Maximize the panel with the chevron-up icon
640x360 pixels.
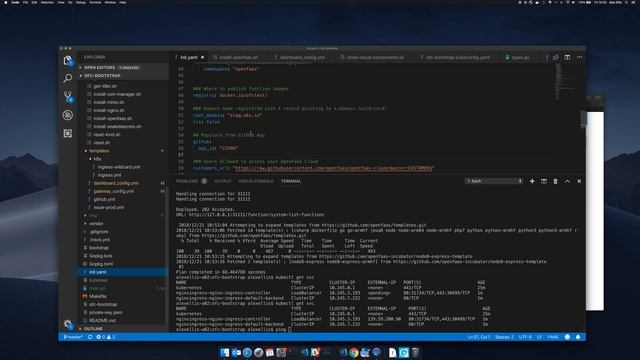point(567,181)
